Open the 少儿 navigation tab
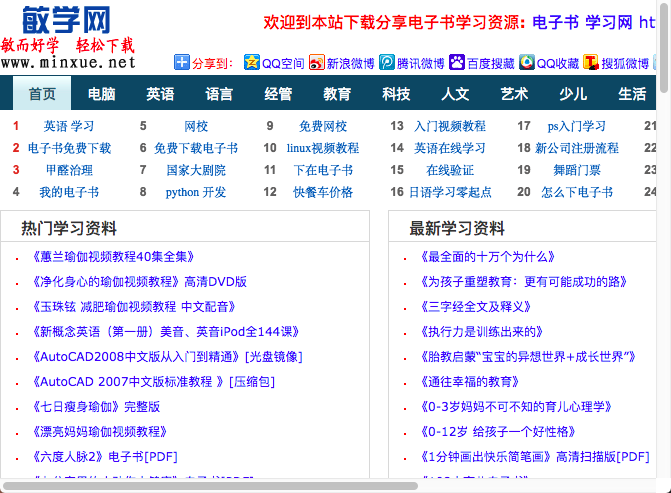Screen dimensions: 671x493 [573, 94]
